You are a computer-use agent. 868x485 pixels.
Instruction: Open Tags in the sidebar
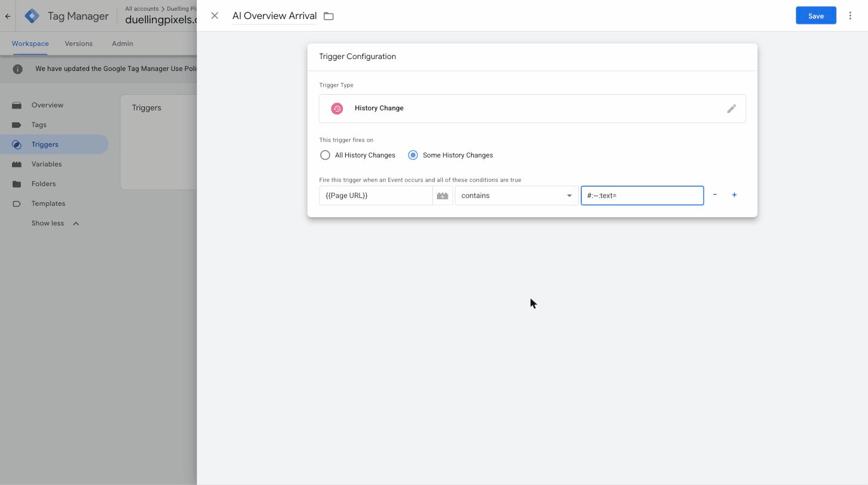[x=54, y=125]
